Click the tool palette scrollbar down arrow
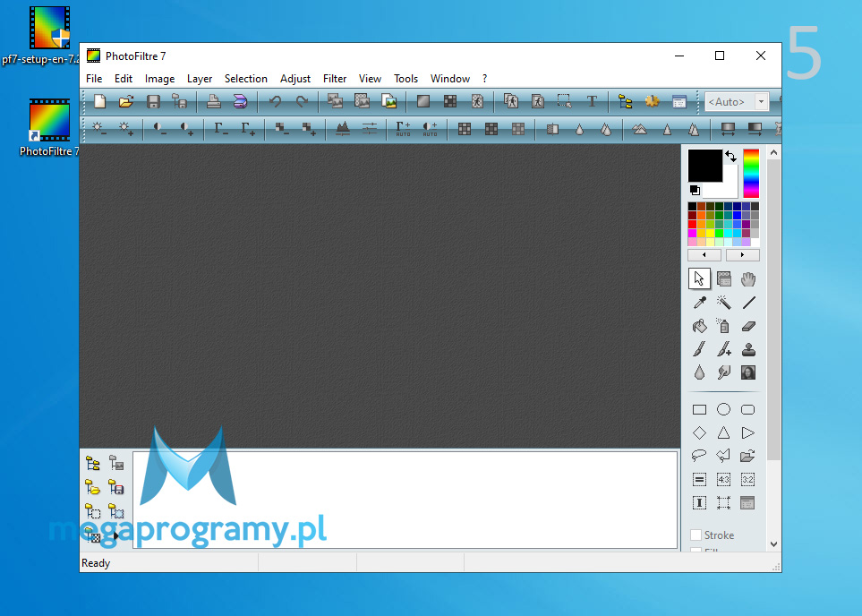The height and width of the screenshot is (616, 862). [x=774, y=544]
